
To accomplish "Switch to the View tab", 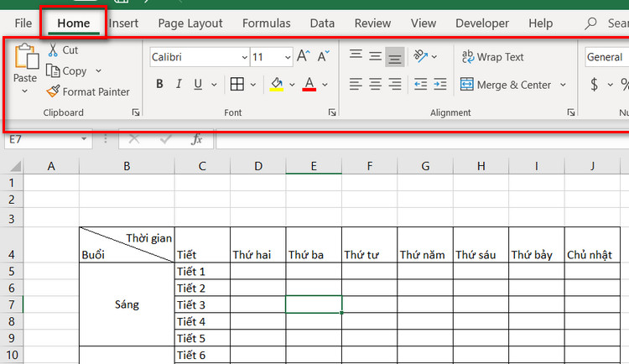I will point(424,23).
